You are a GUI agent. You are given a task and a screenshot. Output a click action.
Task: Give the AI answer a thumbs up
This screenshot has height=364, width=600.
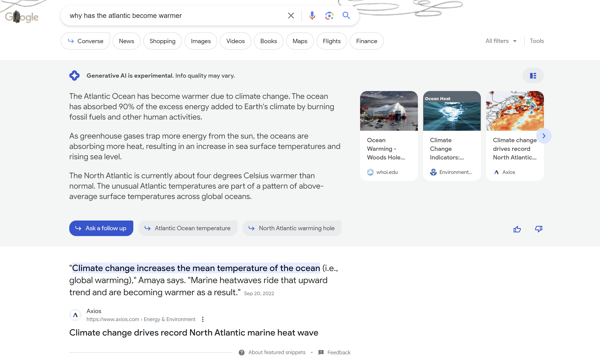tap(517, 229)
